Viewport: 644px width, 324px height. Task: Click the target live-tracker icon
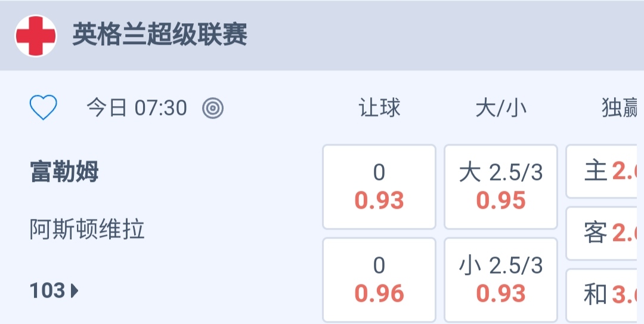213,108
